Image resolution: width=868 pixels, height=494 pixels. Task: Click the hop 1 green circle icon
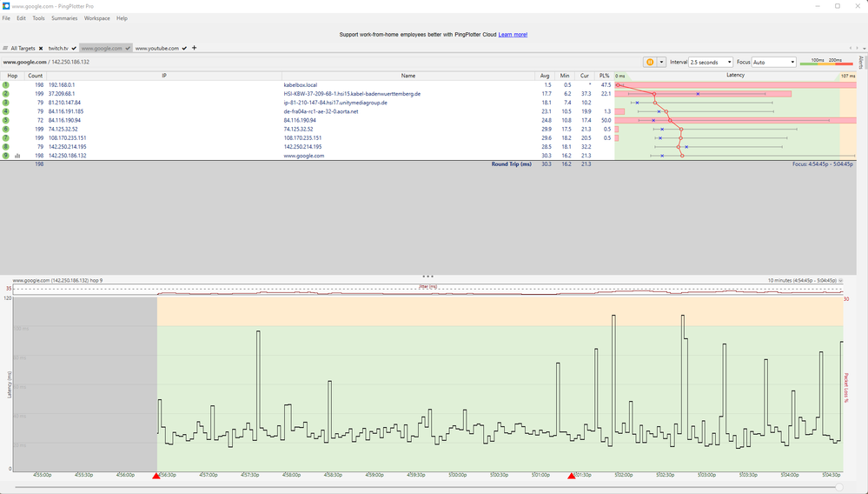5,84
